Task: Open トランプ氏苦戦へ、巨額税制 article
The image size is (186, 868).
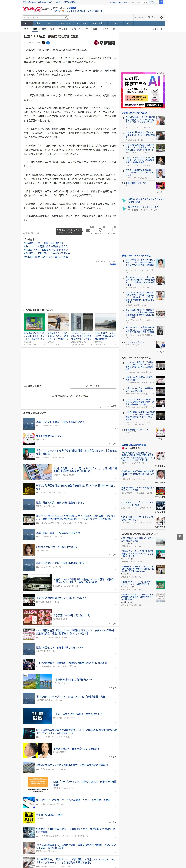Action: click(x=71, y=663)
